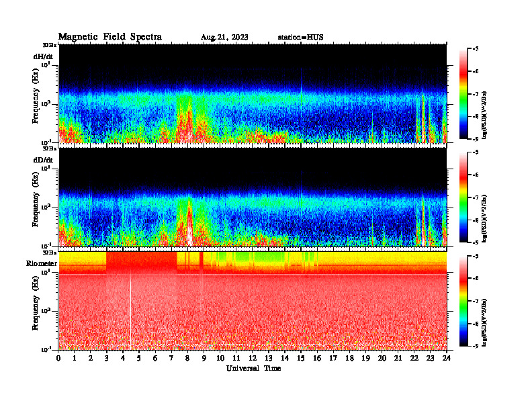Click the "-9" tick on Riometer color bar

(476, 346)
